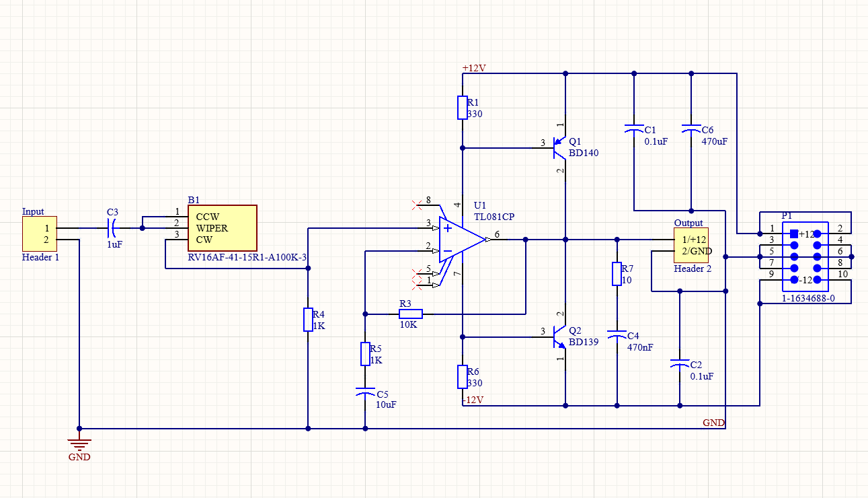Click the '0.1uF' value beside C2

coord(702,376)
